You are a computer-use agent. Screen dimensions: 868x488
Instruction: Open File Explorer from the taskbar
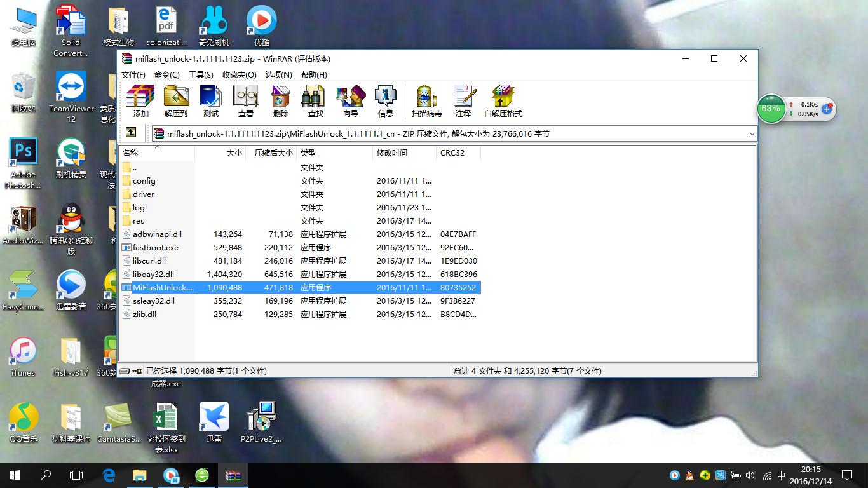click(139, 475)
